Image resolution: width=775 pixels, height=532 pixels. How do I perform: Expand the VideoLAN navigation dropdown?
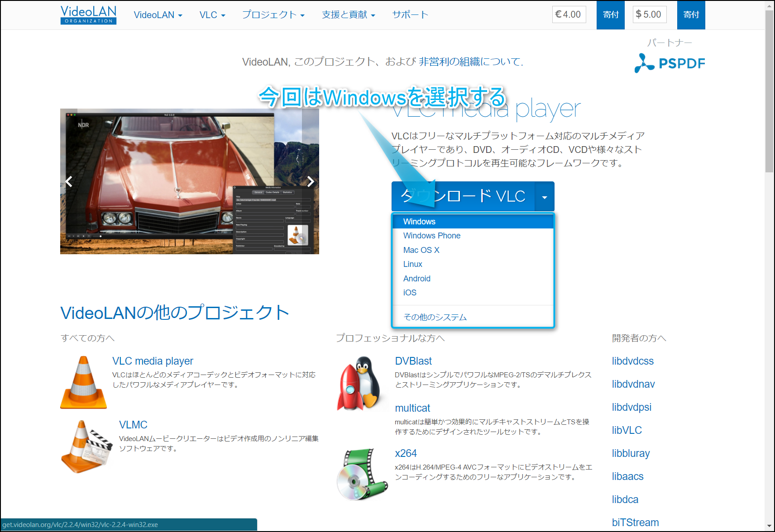158,15
